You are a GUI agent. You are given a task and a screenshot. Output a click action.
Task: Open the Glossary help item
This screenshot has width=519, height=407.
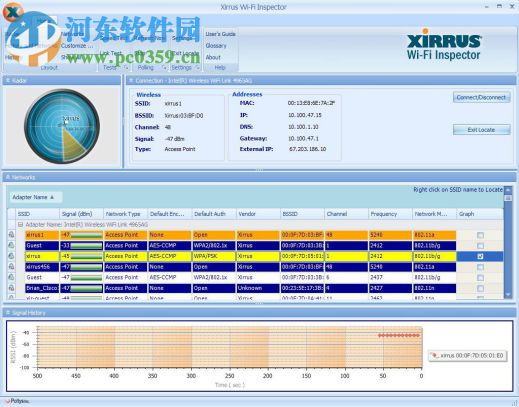(216, 46)
